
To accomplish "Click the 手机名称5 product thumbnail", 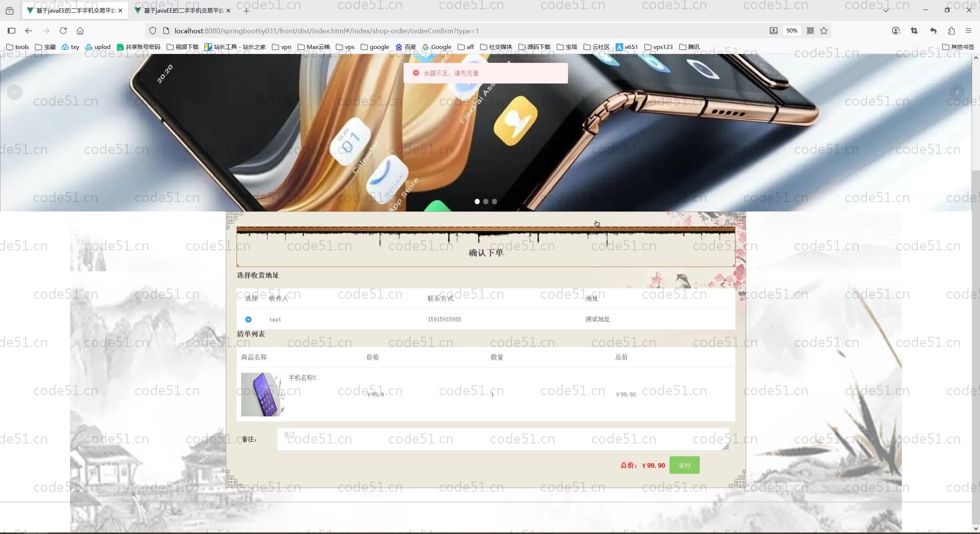I will coord(263,394).
